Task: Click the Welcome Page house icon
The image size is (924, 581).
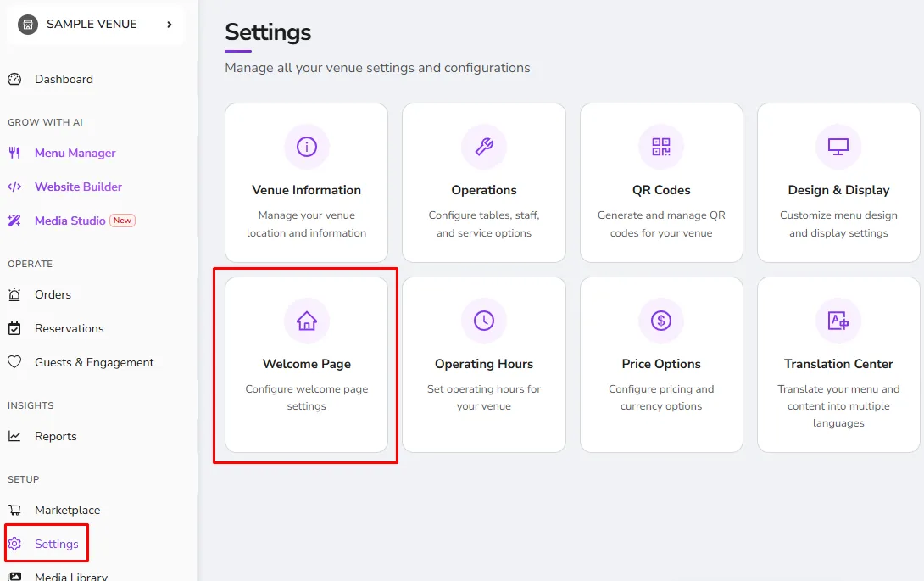Action: tap(306, 321)
